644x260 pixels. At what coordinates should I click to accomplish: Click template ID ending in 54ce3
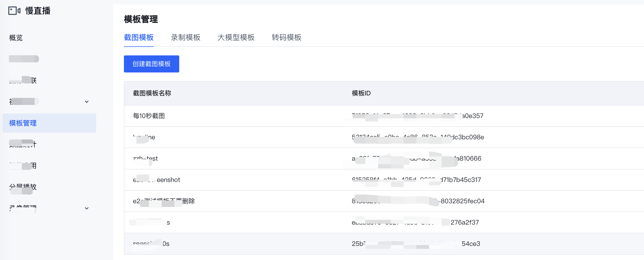pos(416,244)
